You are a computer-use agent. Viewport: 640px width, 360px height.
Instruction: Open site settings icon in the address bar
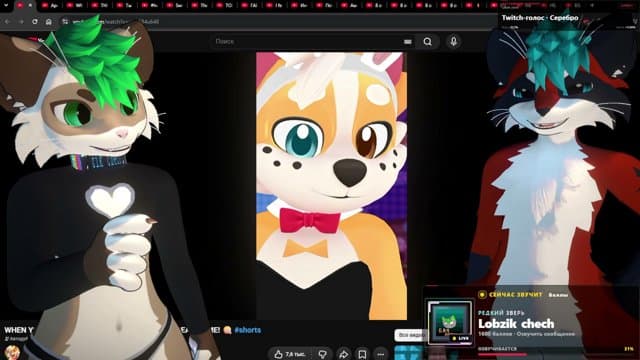point(65,21)
